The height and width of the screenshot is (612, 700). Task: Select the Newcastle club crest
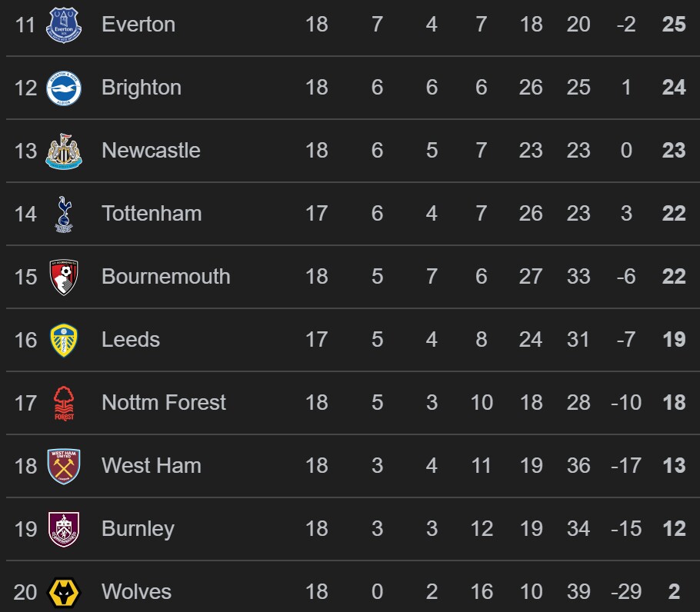pos(64,151)
